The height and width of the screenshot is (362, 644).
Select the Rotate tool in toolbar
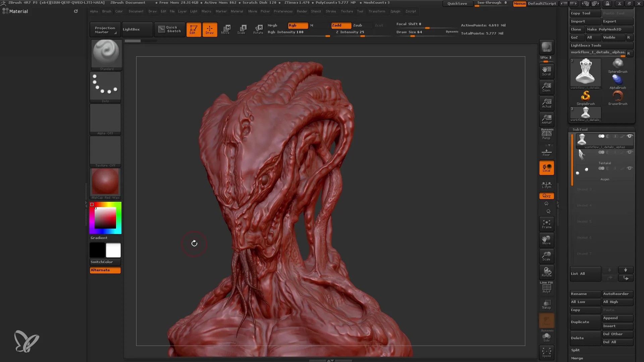258,29
